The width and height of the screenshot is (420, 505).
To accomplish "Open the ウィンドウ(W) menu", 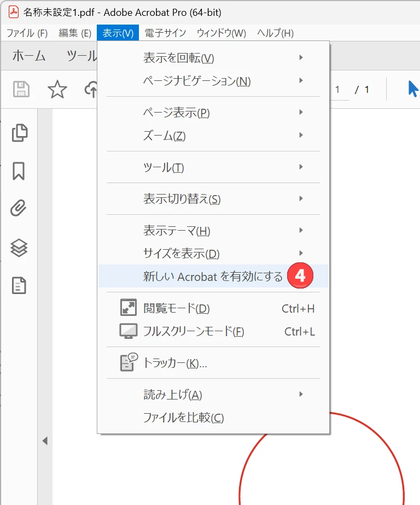I will [x=221, y=33].
